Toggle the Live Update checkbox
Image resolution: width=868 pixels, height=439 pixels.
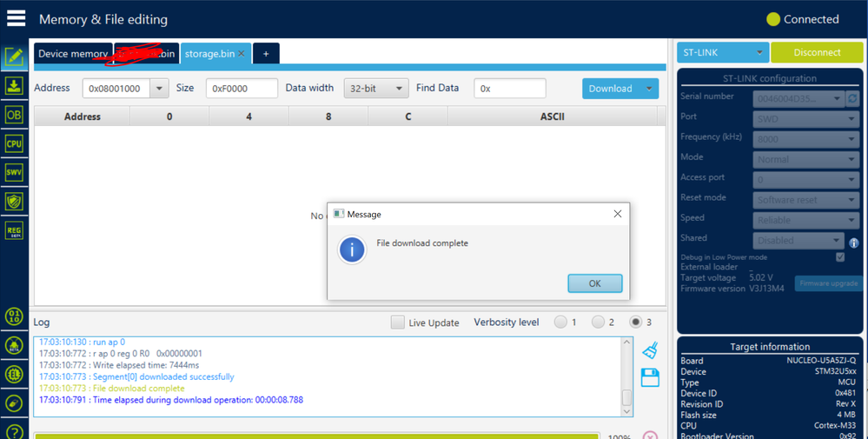coord(397,323)
